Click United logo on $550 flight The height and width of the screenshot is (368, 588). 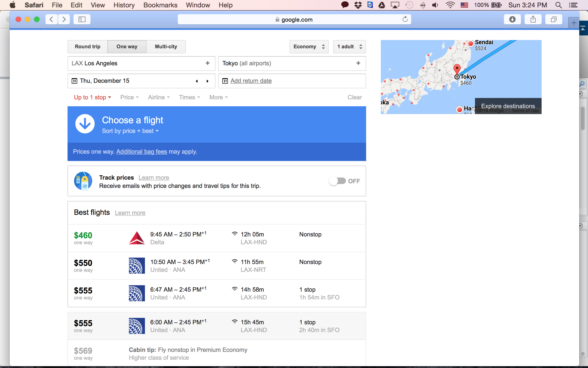tap(137, 265)
